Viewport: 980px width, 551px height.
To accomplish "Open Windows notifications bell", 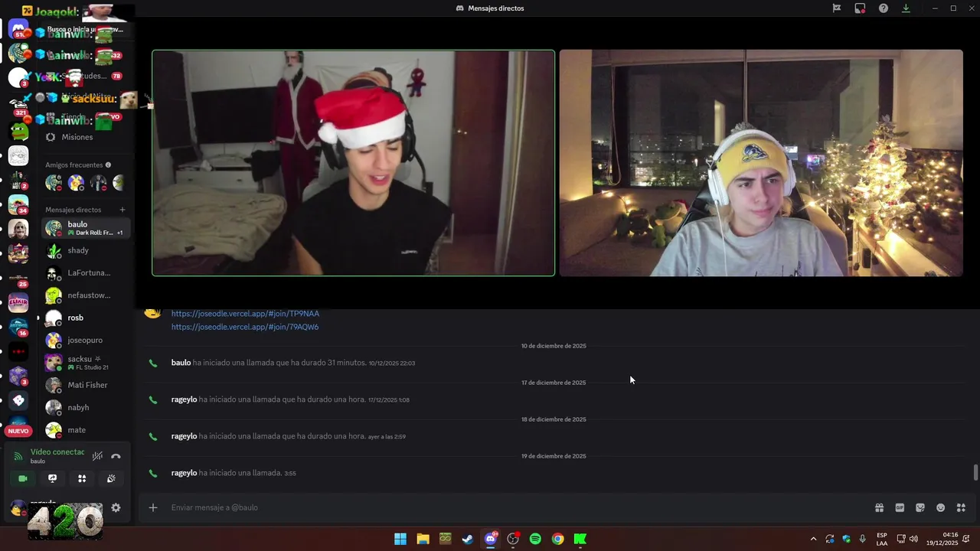I will tap(967, 539).
